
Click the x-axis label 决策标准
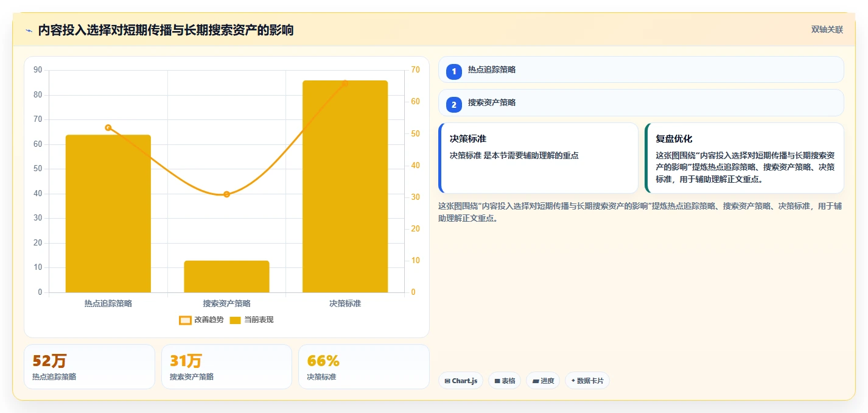(345, 303)
